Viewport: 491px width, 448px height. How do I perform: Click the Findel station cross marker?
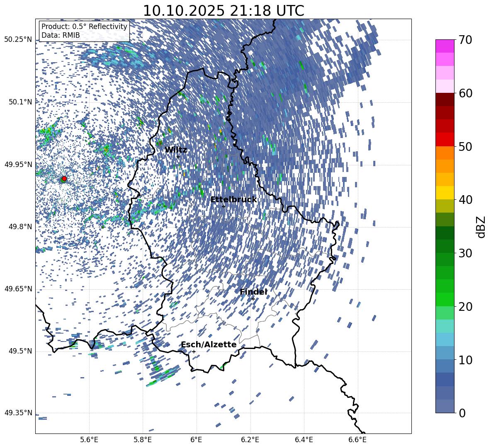[x=253, y=299]
